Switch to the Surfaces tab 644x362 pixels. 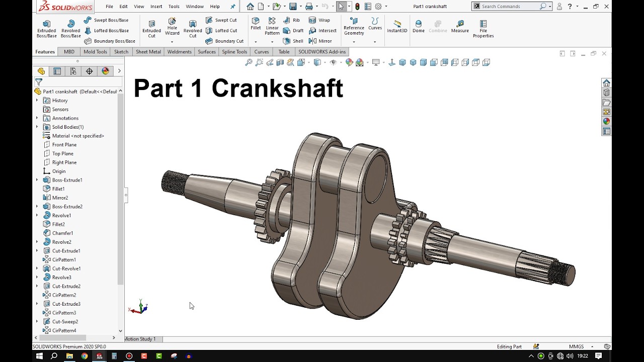[207, 52]
